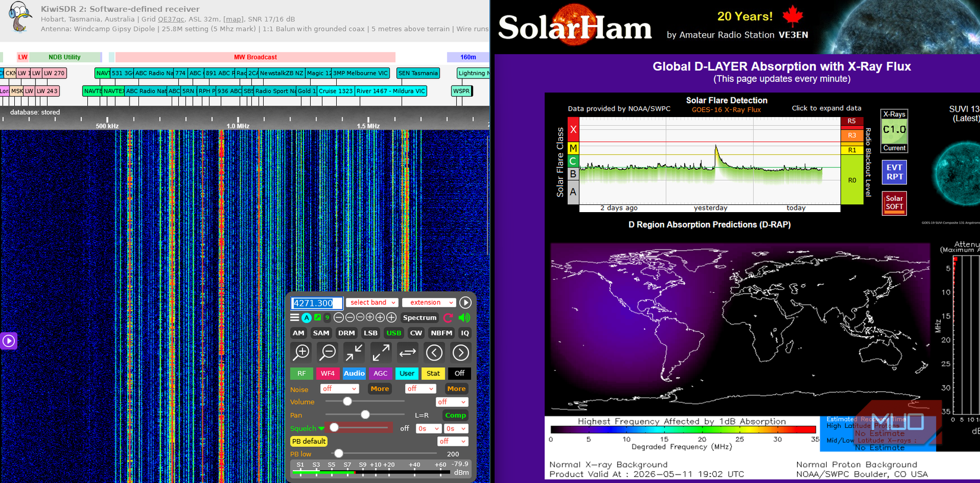Select the 'MW Broadcast' band bar
The height and width of the screenshot is (483, 980).
coord(255,57)
